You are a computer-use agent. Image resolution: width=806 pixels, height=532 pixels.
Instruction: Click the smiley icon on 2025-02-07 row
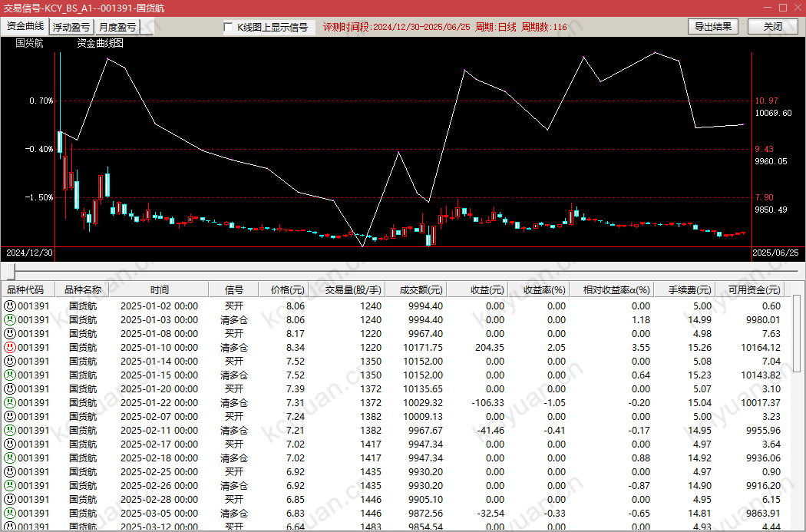coord(10,417)
